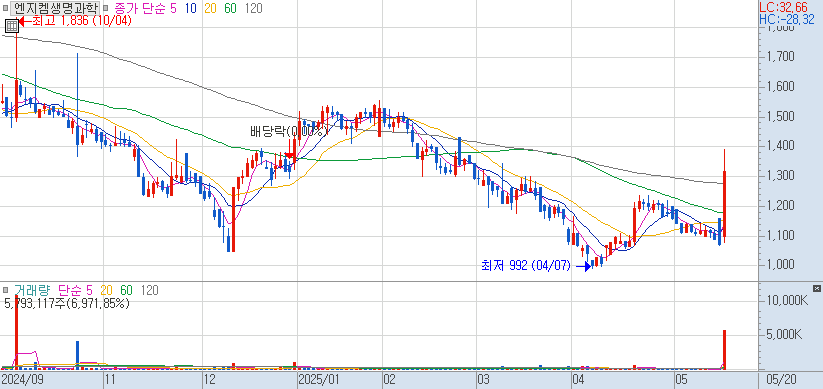
Task: Select the volume 60-day MA label
Action: click(x=126, y=290)
